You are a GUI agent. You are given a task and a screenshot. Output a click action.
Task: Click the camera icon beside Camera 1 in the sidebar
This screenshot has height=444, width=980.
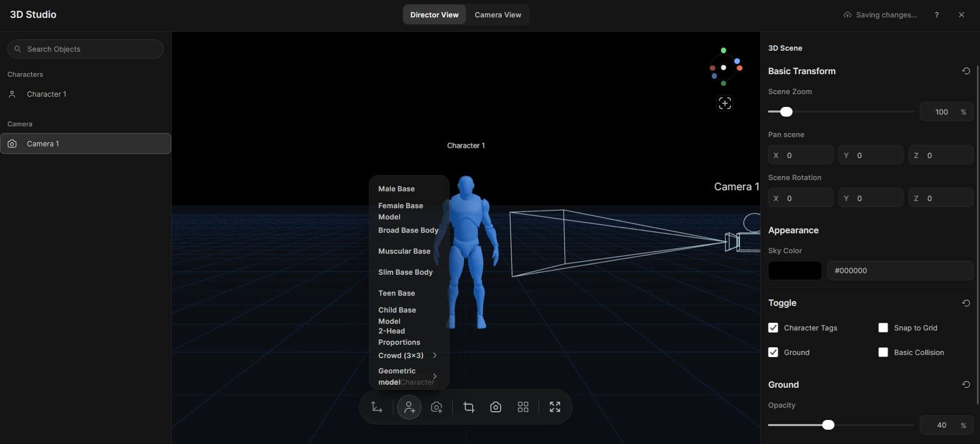click(x=12, y=144)
